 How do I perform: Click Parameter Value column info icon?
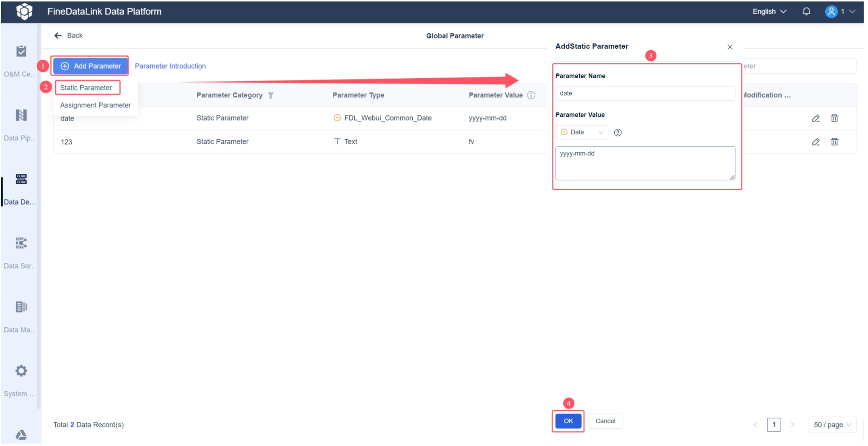531,95
